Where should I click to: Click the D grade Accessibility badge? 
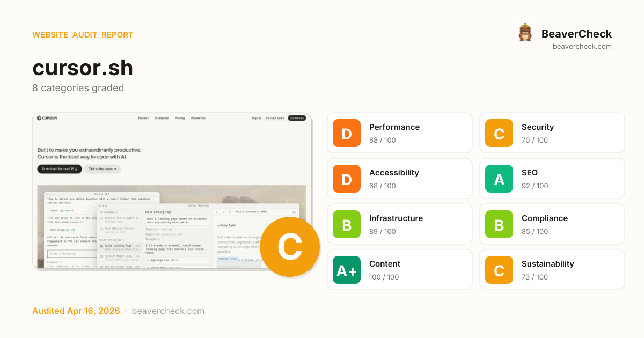click(x=347, y=179)
